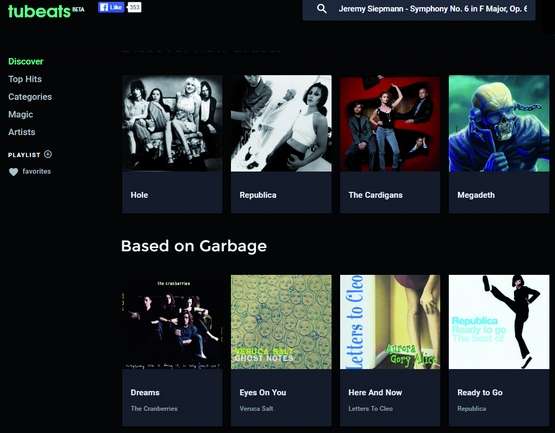555x433 pixels.
Task: Open the Artists page
Action: point(22,132)
